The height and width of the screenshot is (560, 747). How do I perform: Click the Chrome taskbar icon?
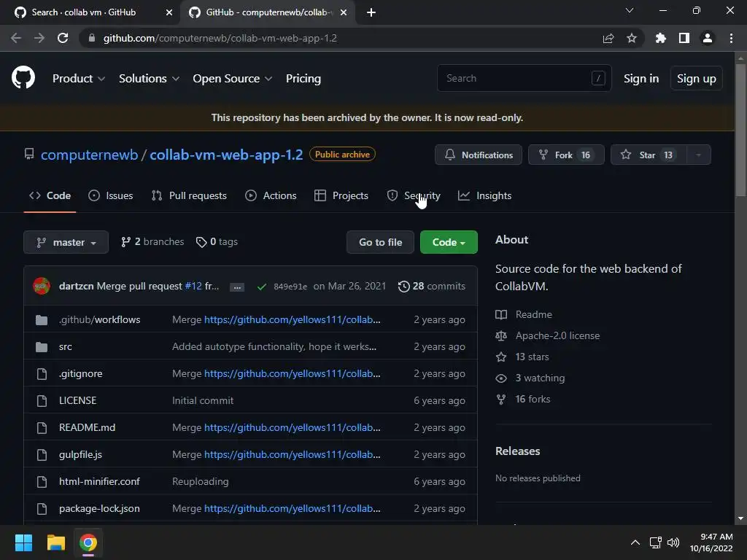[x=88, y=542]
